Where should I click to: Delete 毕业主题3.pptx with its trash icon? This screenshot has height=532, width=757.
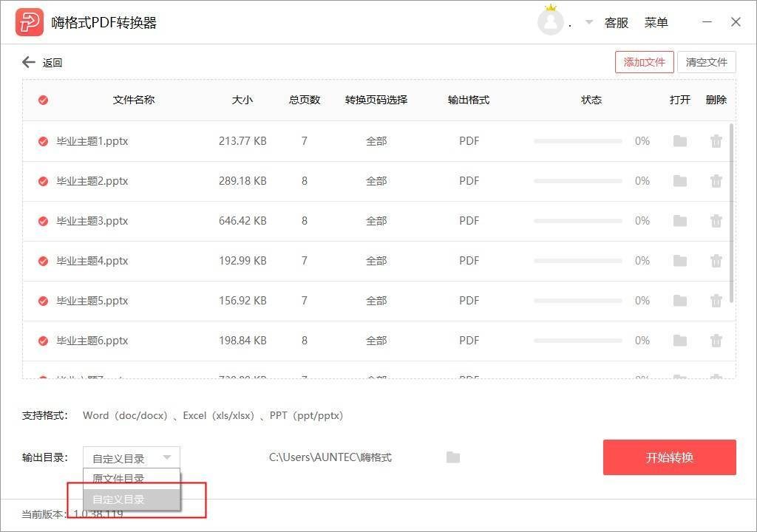716,221
